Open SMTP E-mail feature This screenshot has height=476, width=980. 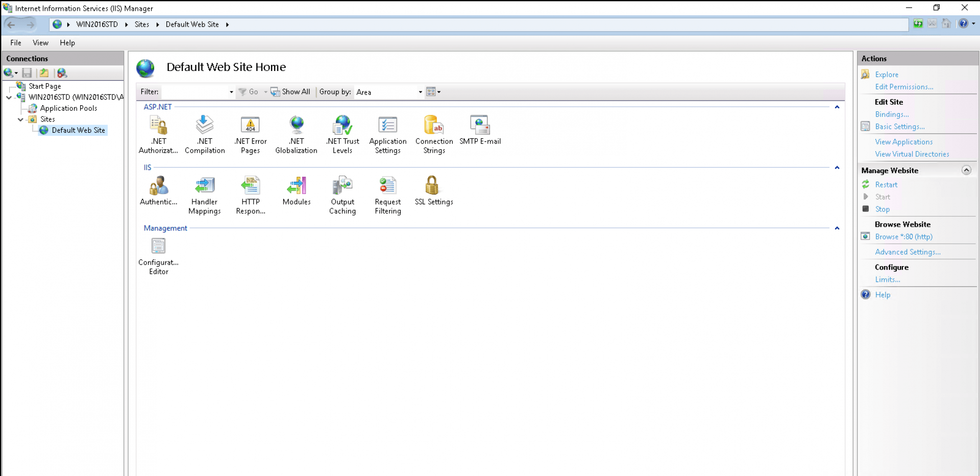point(480,130)
